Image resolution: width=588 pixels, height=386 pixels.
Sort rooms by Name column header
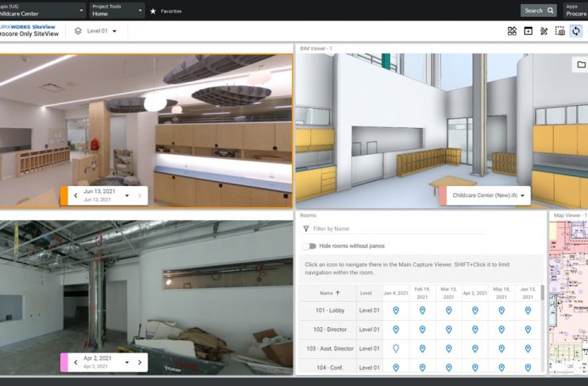(326, 293)
